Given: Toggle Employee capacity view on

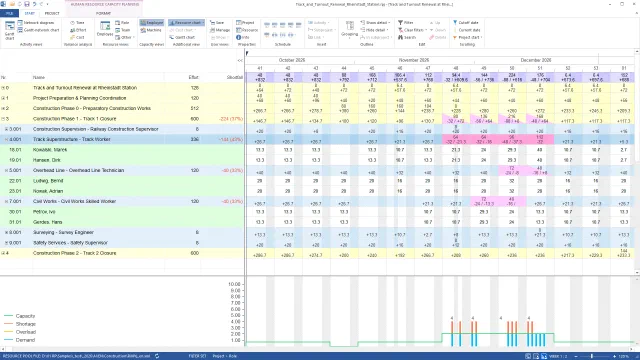Looking at the screenshot, I should [151, 23].
